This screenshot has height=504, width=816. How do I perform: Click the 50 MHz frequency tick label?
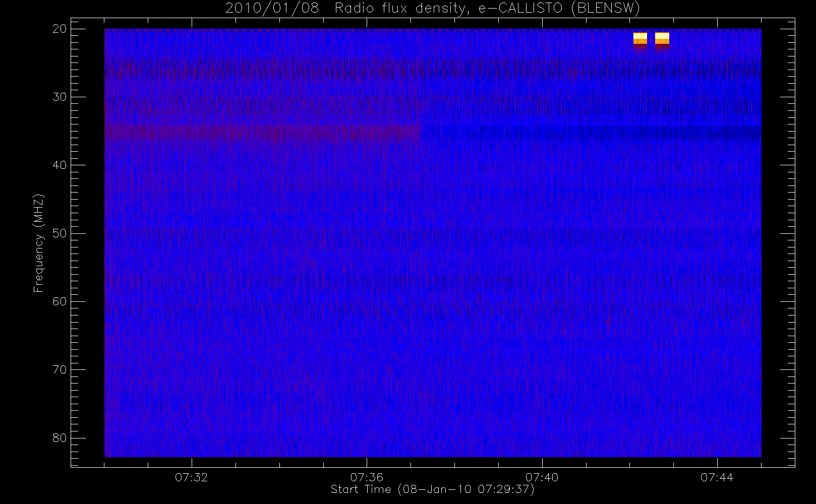click(60, 233)
